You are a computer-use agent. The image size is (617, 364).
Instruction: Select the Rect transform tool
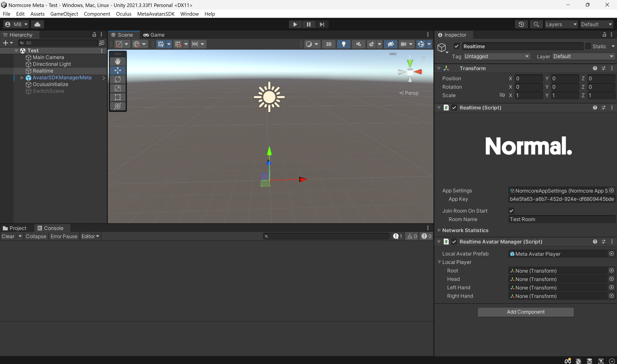click(117, 97)
